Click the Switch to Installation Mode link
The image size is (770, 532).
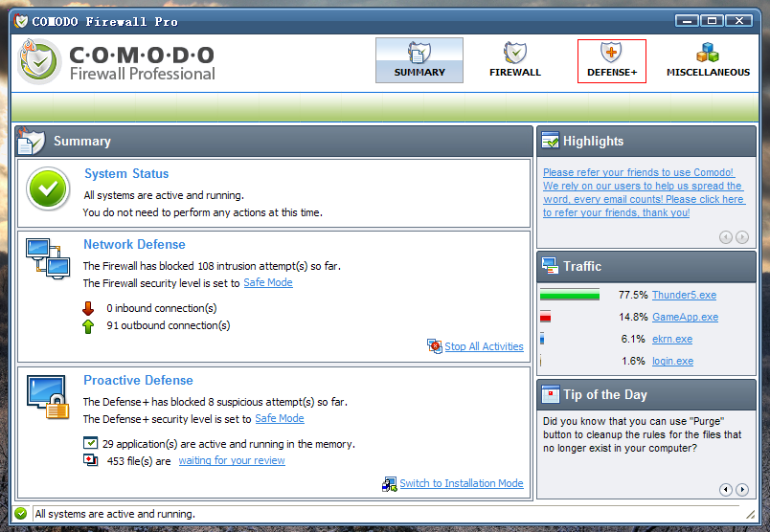pos(462,483)
